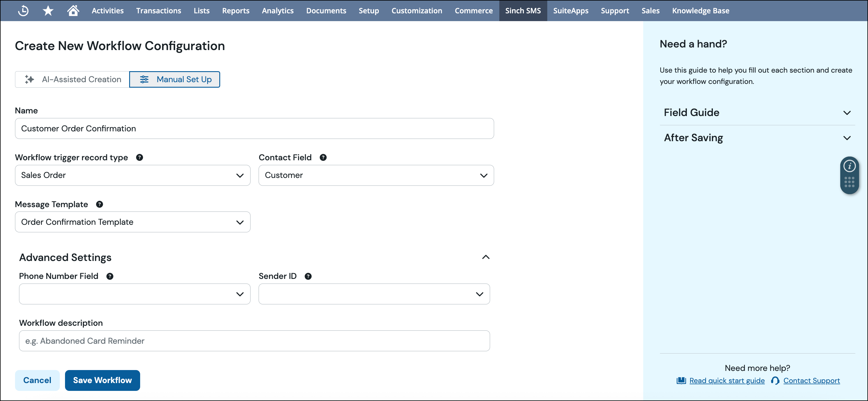Click the favorites star icon
This screenshot has height=401, width=868.
point(48,10)
